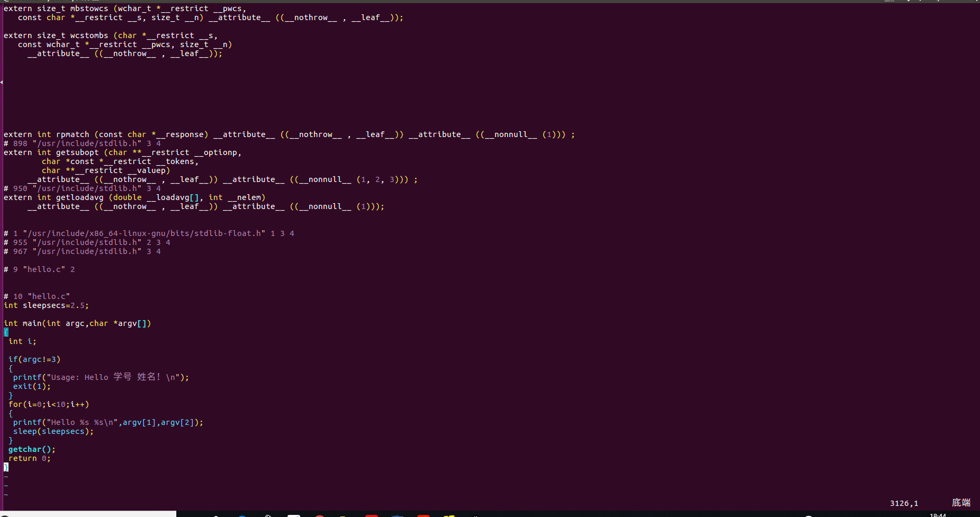Click "__nonnull__ (1)));" after getloadavg
The width and height of the screenshot is (980, 517).
[x=341, y=206]
